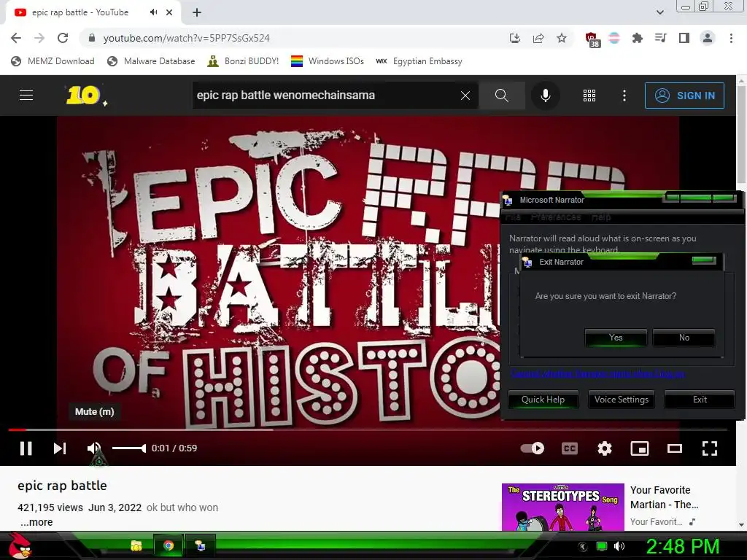The image size is (747, 560).
Task: Skip to the next video
Action: (60, 448)
